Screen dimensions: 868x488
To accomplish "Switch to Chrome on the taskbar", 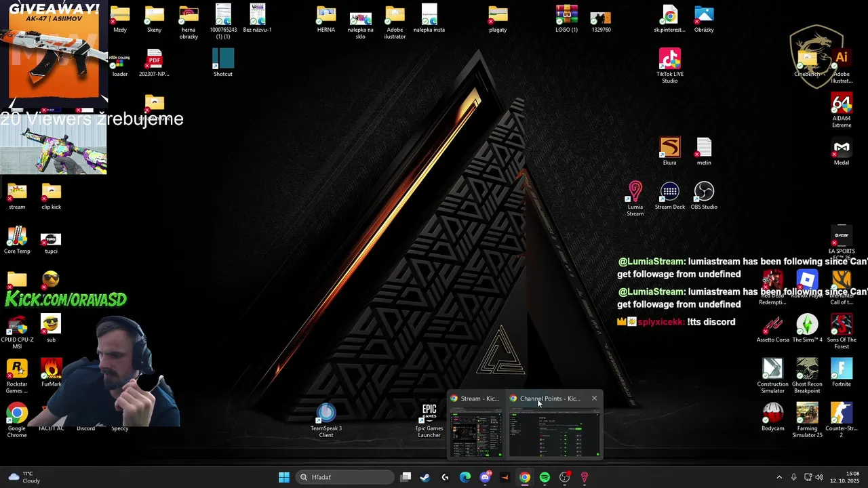I will coord(525,477).
